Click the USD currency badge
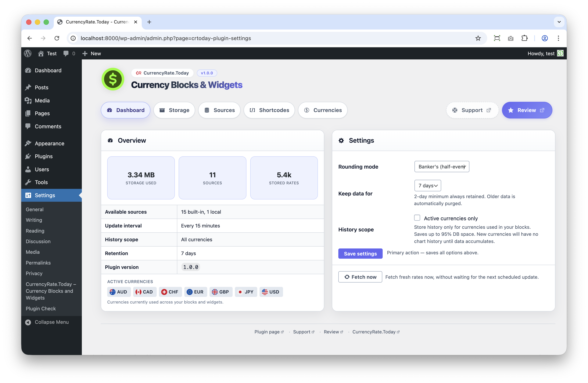The height and width of the screenshot is (383, 588). pos(271,292)
